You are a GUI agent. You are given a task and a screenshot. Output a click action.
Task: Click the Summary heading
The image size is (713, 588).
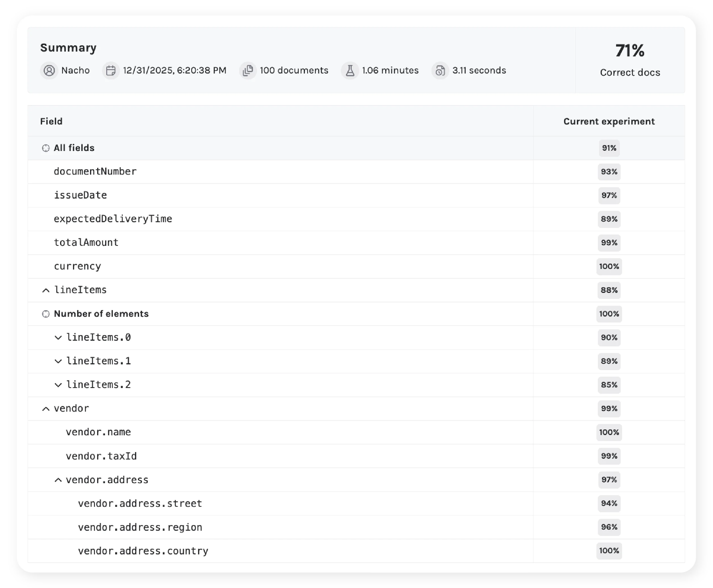[68, 48]
